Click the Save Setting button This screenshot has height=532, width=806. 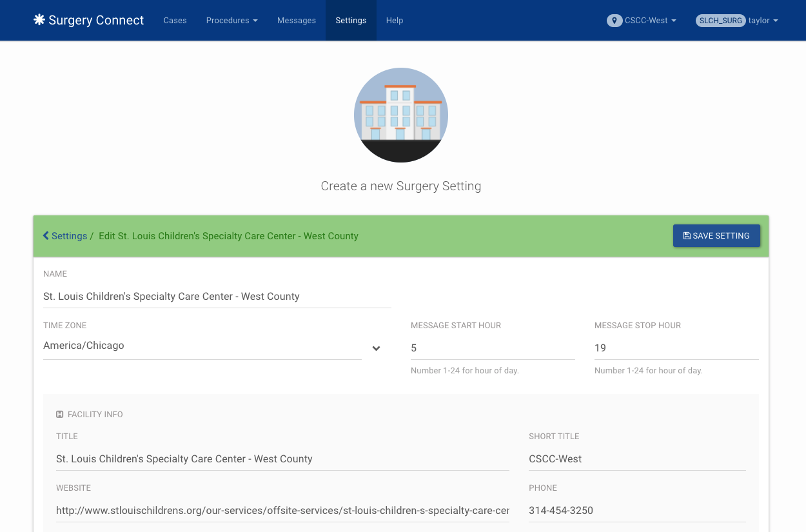click(x=716, y=236)
